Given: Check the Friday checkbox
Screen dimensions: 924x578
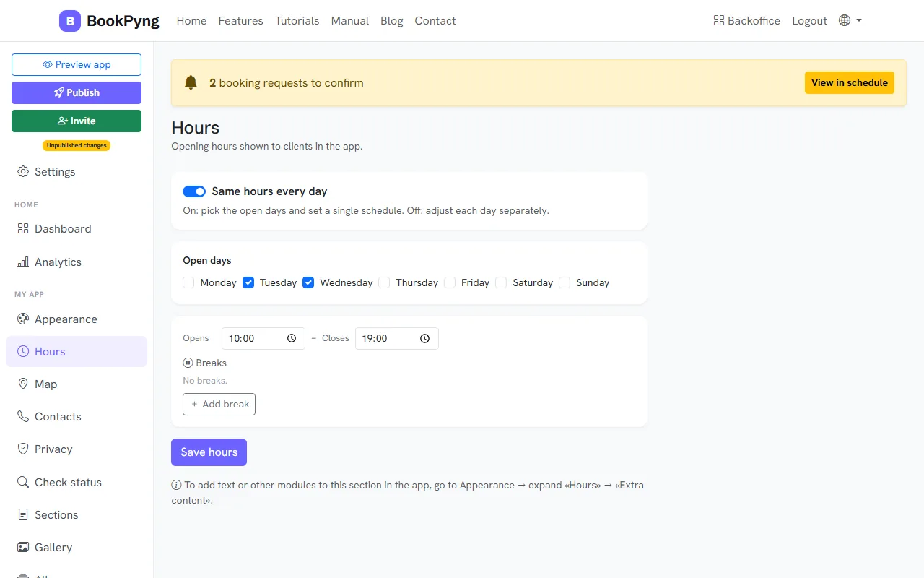Looking at the screenshot, I should pos(450,282).
